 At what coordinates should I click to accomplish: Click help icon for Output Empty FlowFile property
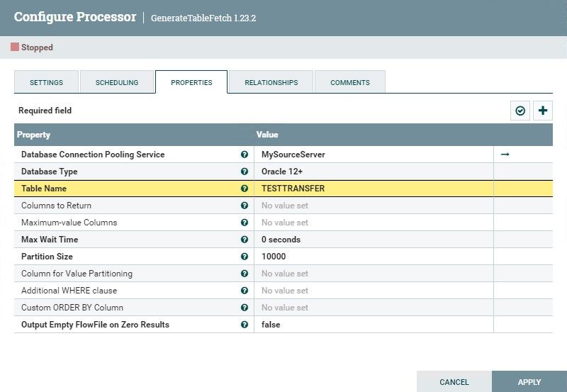click(x=245, y=325)
